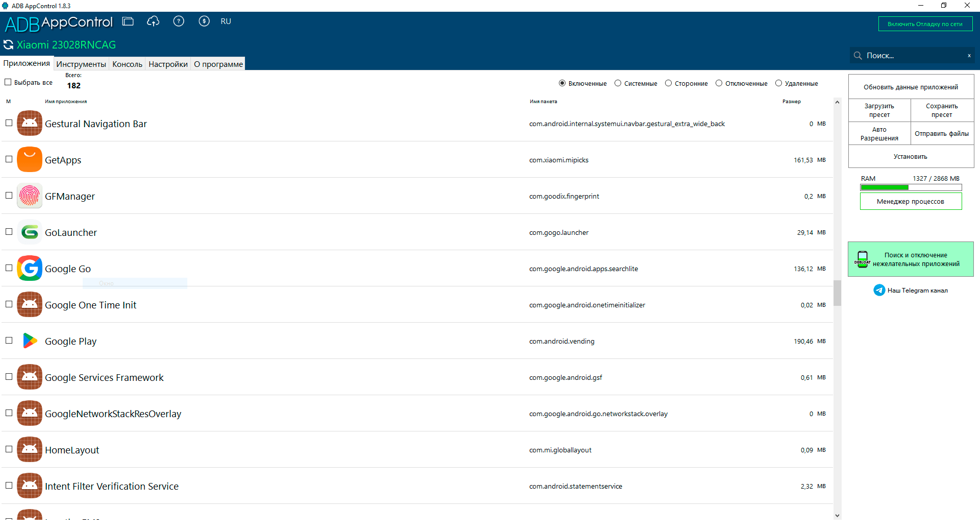Switch language with the RU button
This screenshot has height=531, width=980.
coord(226,21)
